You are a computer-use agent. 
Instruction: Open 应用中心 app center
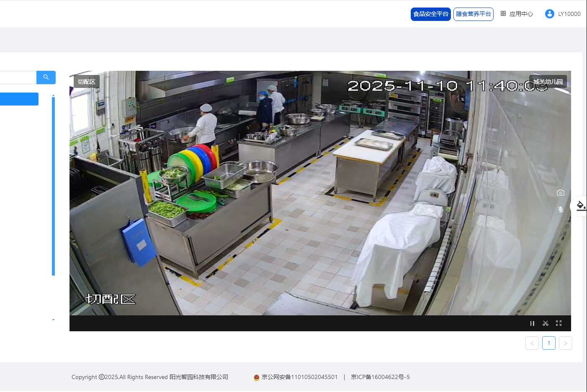[517, 14]
